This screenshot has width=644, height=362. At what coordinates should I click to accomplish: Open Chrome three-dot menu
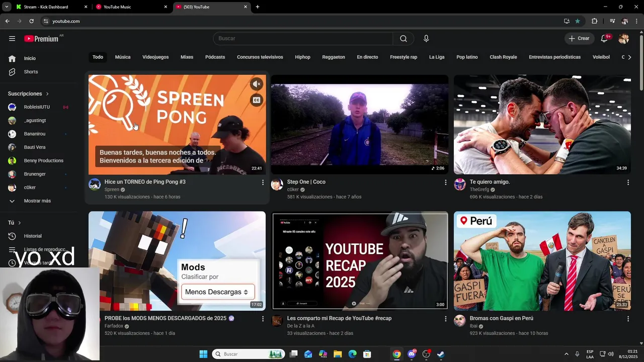click(x=636, y=21)
